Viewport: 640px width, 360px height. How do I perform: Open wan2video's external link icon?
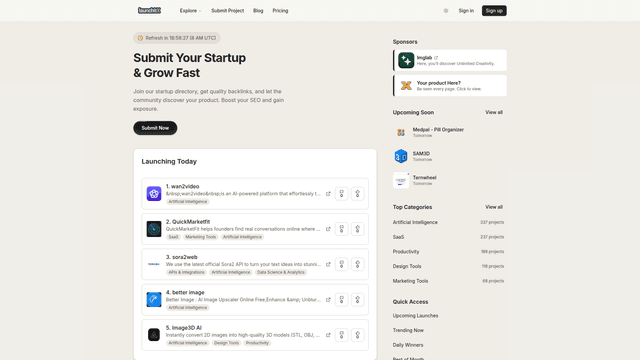point(328,194)
